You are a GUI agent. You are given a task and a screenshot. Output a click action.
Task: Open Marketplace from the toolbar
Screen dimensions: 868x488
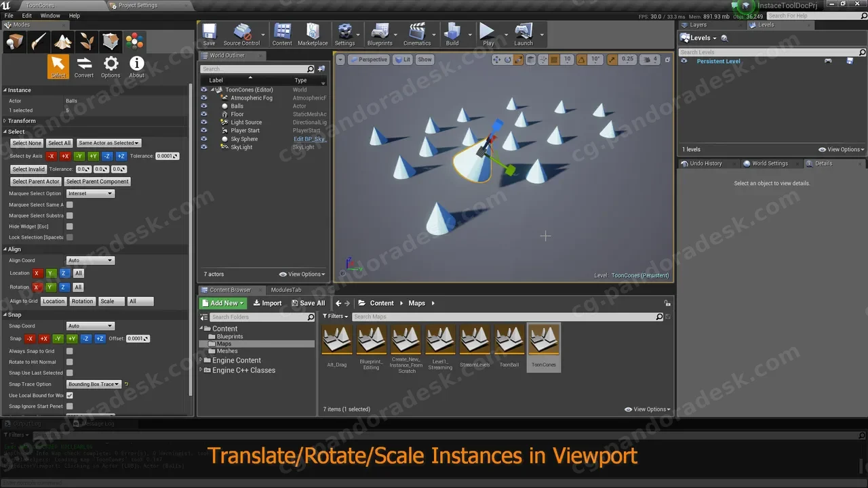[313, 35]
